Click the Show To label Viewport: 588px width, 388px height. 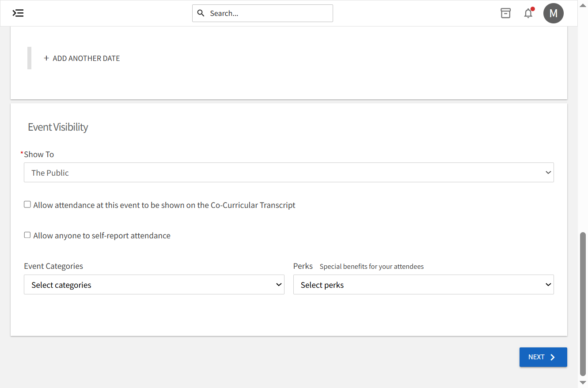tap(39, 154)
